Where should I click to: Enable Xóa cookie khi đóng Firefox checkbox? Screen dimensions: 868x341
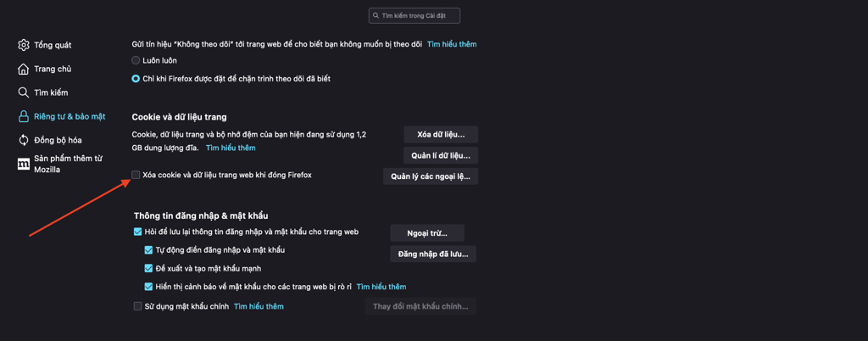pos(136,175)
